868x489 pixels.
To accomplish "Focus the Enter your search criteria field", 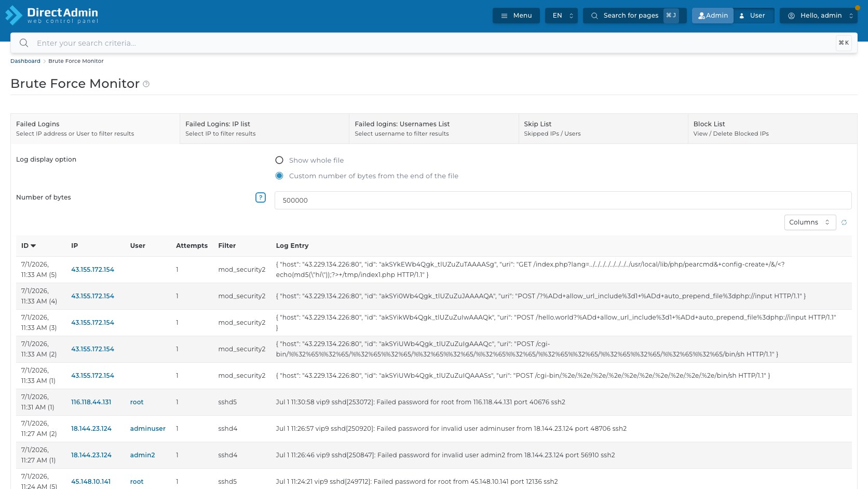I will click(x=433, y=43).
